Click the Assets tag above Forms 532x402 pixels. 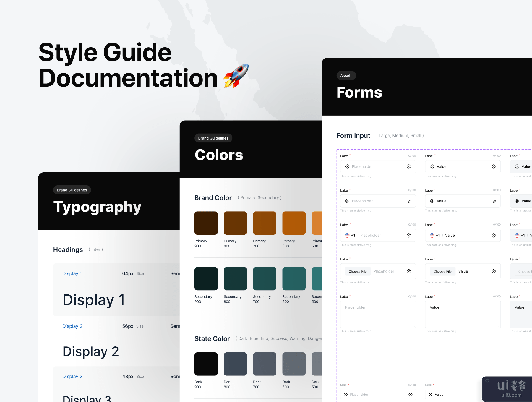346,76
